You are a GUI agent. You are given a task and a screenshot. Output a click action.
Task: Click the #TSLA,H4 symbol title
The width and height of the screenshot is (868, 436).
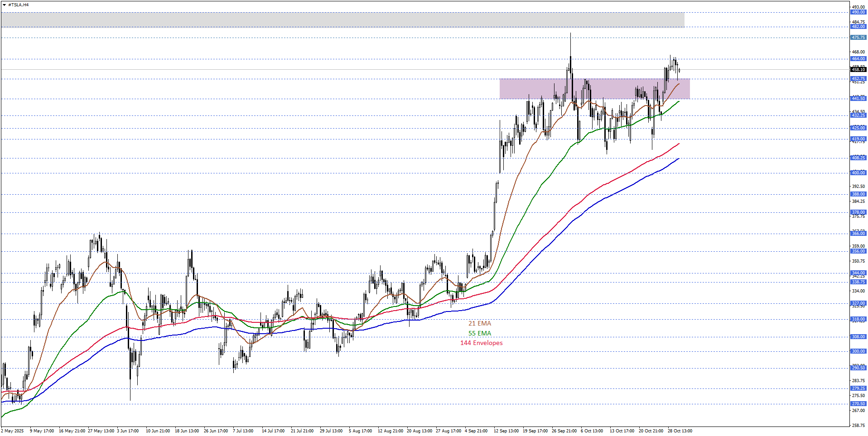(x=19, y=5)
